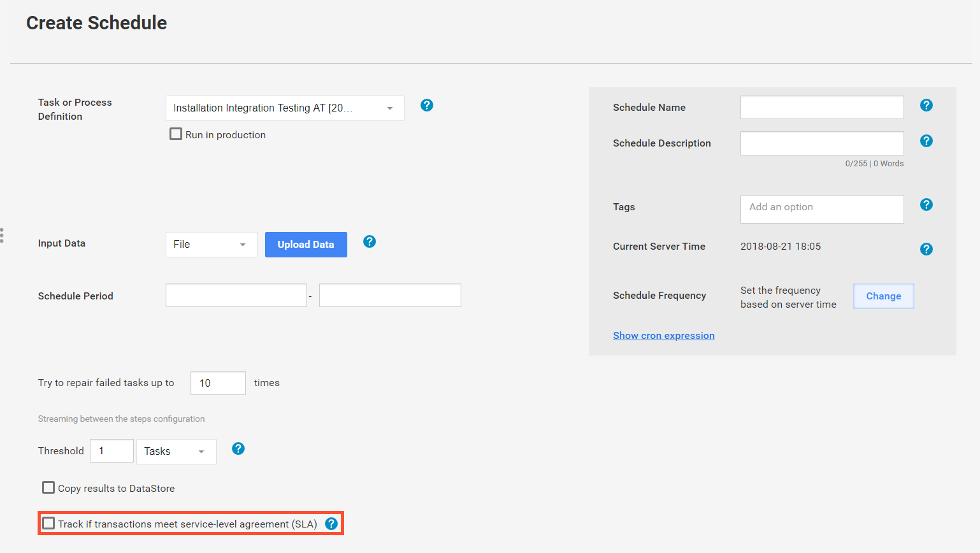Open the Tags Add an option selector
The image size is (980, 553).
click(x=822, y=209)
